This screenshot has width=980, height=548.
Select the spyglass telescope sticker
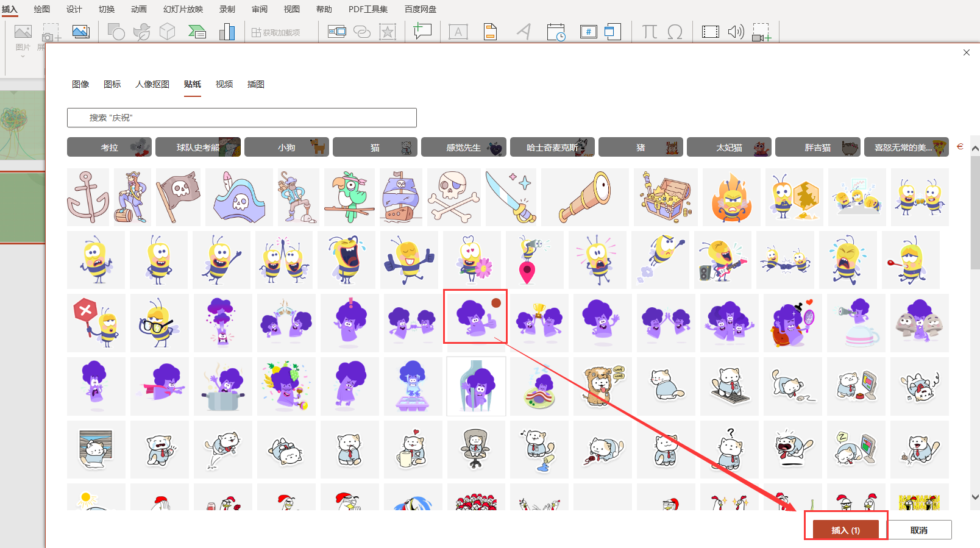585,197
